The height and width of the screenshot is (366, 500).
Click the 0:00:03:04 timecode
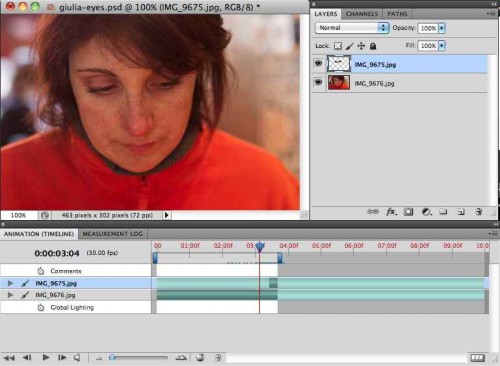tap(57, 253)
